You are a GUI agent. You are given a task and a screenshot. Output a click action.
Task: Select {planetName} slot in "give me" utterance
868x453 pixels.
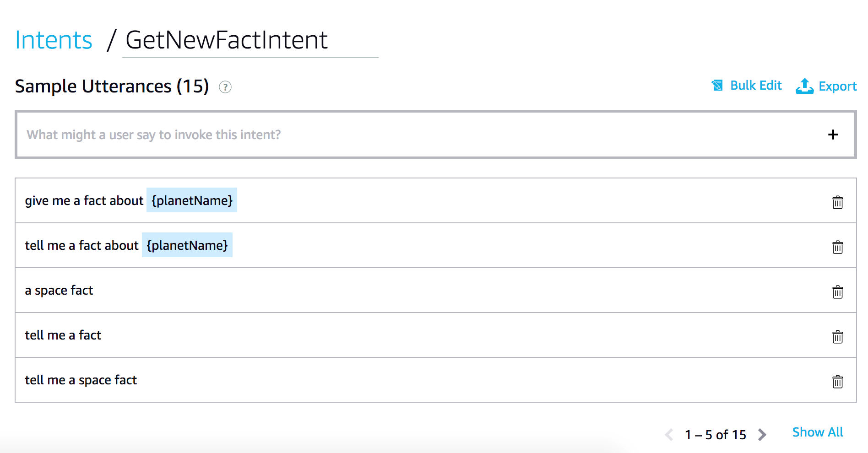coord(192,200)
